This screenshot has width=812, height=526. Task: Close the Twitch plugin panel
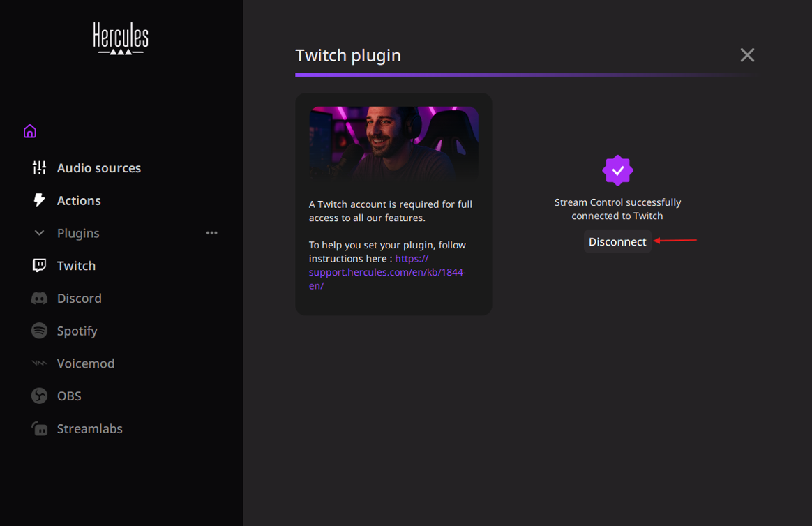pos(747,55)
